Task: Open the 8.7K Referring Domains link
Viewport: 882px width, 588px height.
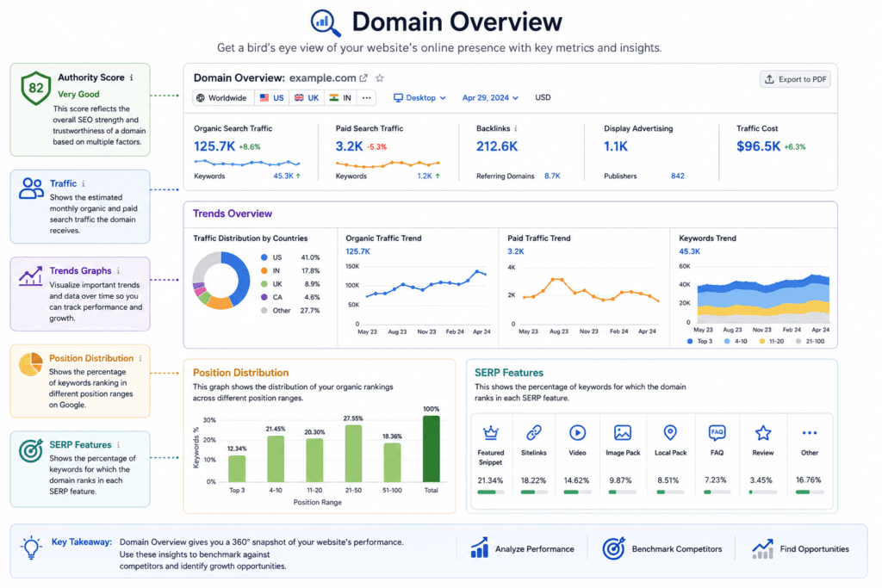Action: (552, 176)
